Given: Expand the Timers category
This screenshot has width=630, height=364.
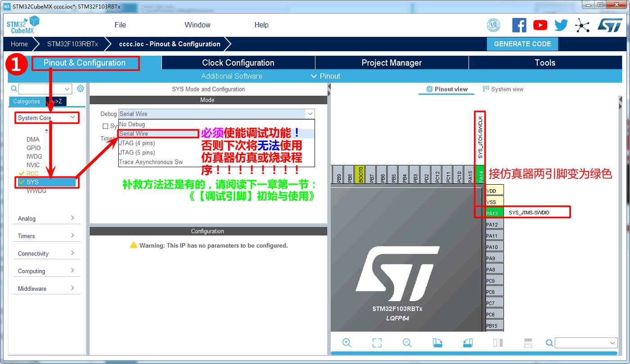Looking at the screenshot, I should (x=46, y=236).
